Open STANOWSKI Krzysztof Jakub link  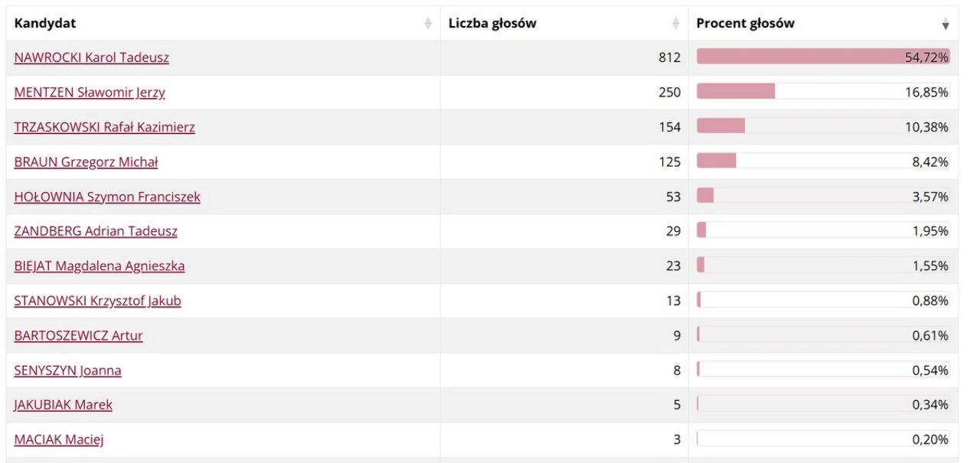(x=98, y=301)
